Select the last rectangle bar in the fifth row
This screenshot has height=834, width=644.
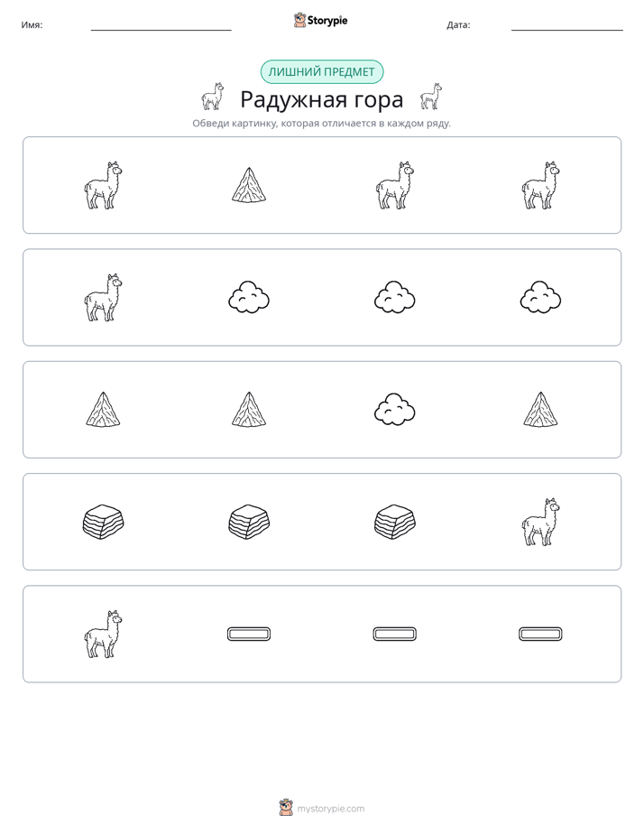[x=540, y=634]
